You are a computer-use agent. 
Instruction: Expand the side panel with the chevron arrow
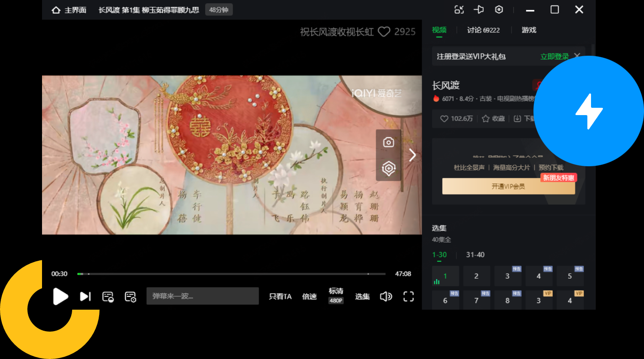point(412,155)
